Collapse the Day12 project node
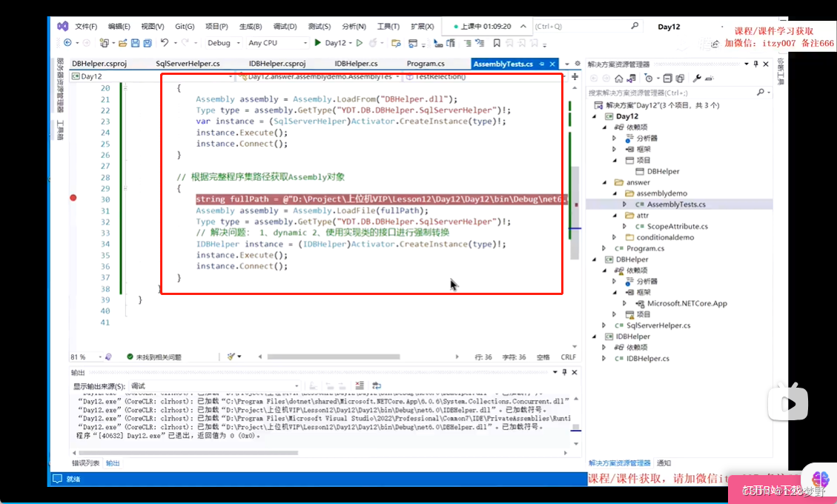Screen dimensions: 837x504 point(595,116)
